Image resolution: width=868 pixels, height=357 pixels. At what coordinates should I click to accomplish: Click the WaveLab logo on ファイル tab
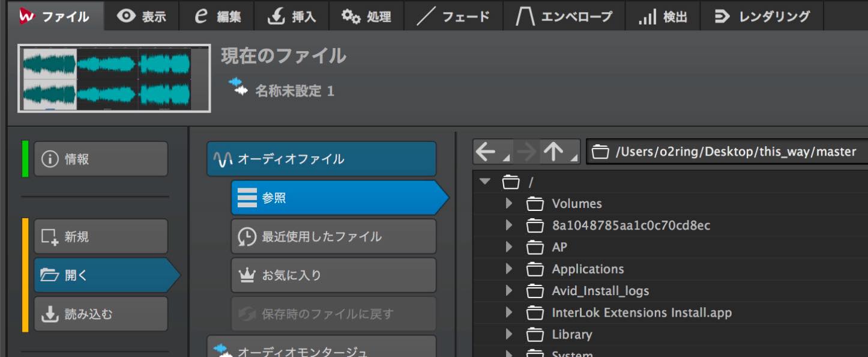tap(26, 16)
